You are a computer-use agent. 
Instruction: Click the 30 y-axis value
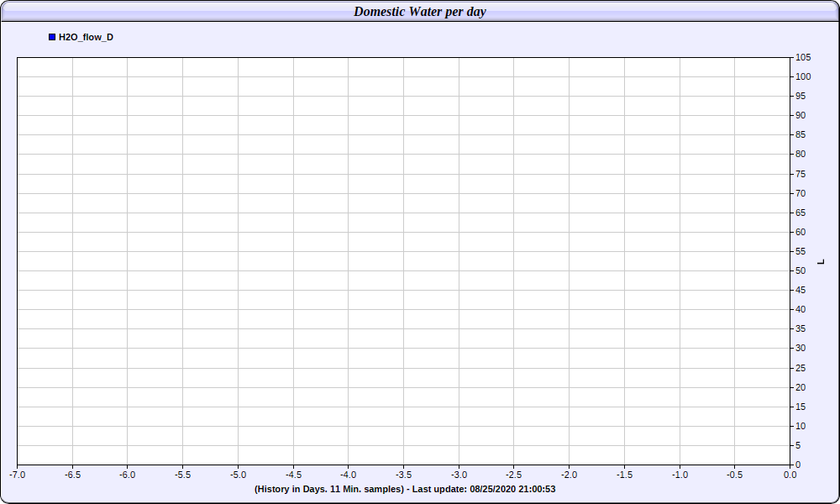[x=801, y=348]
